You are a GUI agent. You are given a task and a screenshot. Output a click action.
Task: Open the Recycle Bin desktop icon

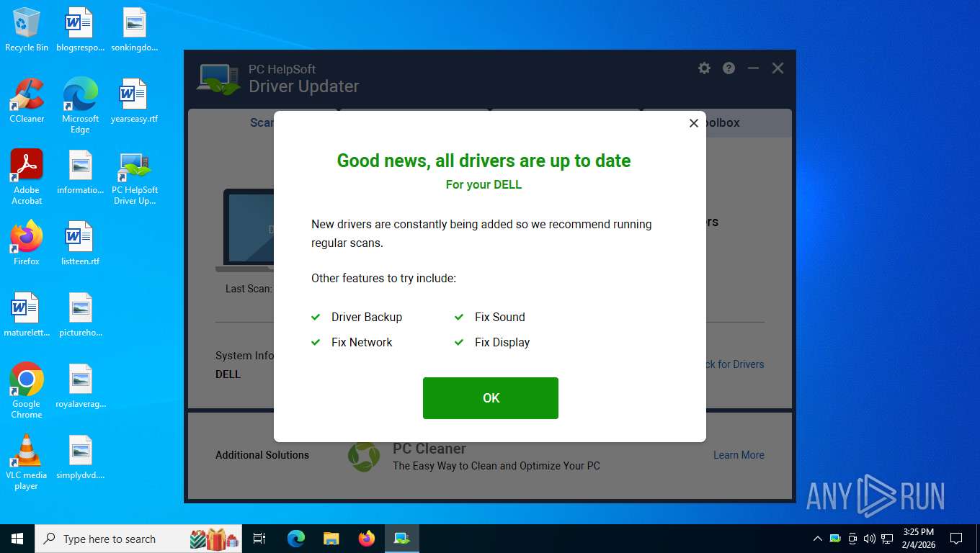tap(27, 30)
